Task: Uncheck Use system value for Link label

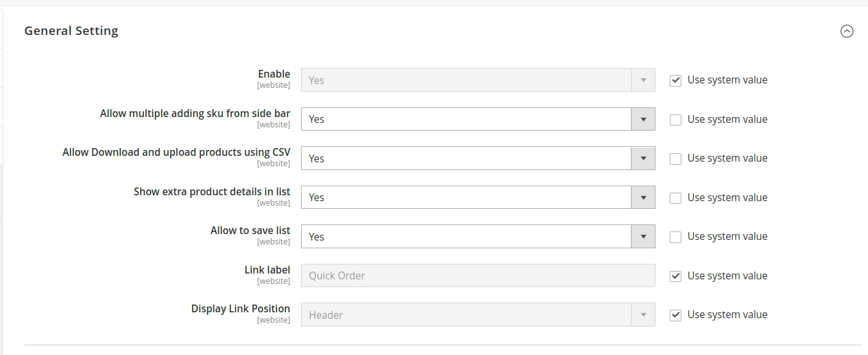Action: (x=676, y=276)
